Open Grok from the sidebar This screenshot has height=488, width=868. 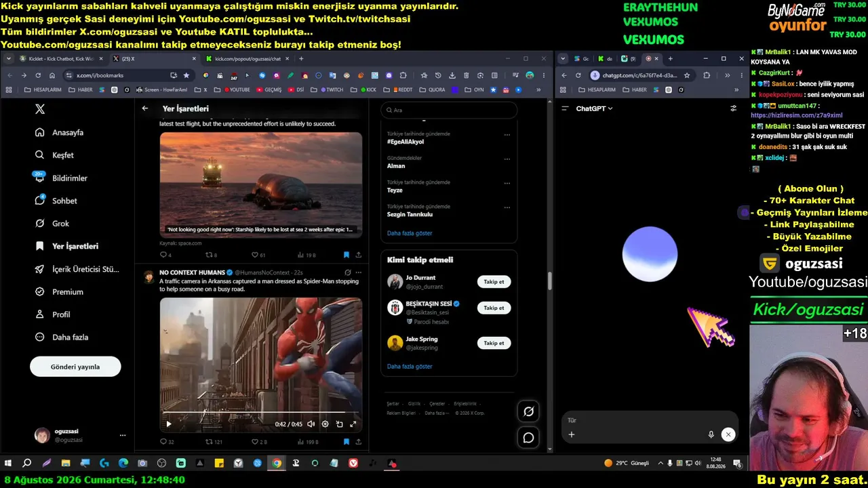(x=53, y=224)
